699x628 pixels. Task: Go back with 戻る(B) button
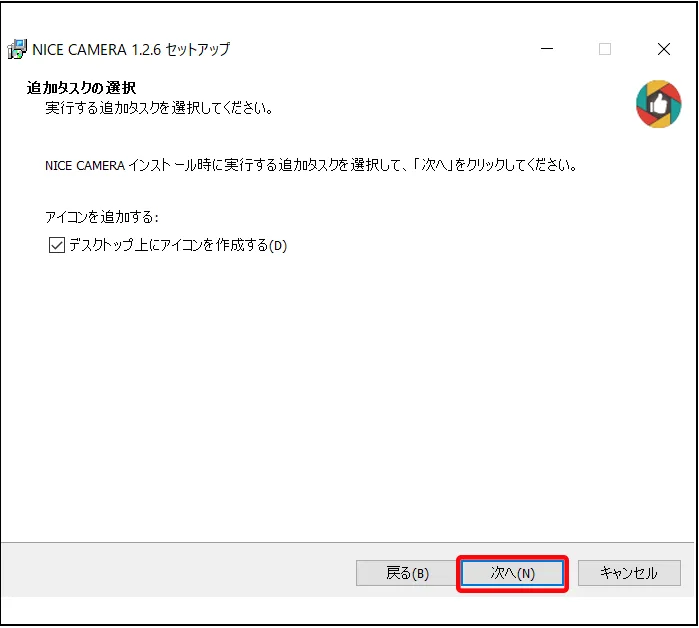click(407, 573)
